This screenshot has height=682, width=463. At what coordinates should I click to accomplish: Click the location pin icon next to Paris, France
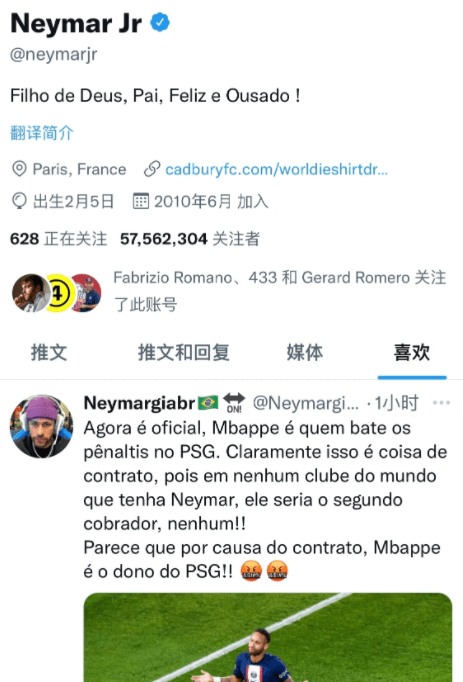(19, 169)
